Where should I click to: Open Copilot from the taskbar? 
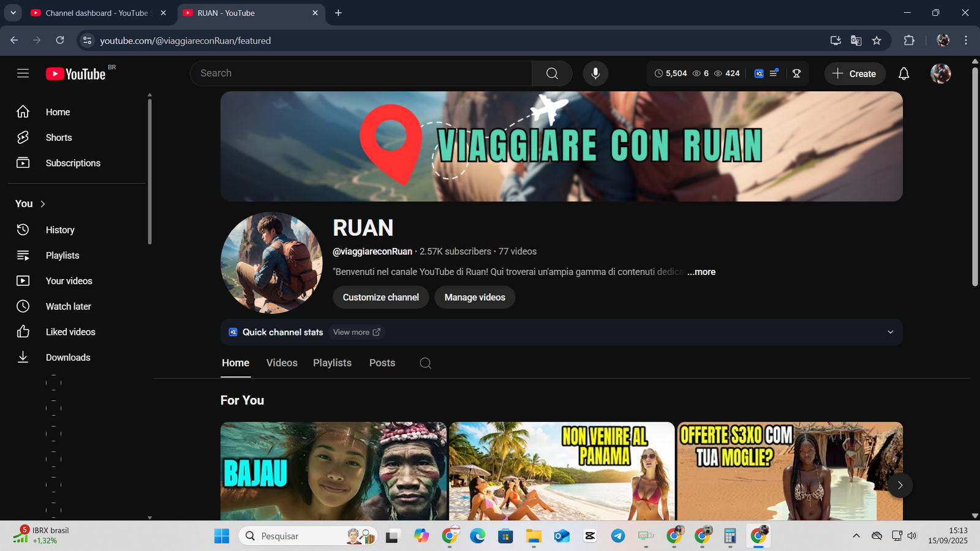[x=421, y=536]
